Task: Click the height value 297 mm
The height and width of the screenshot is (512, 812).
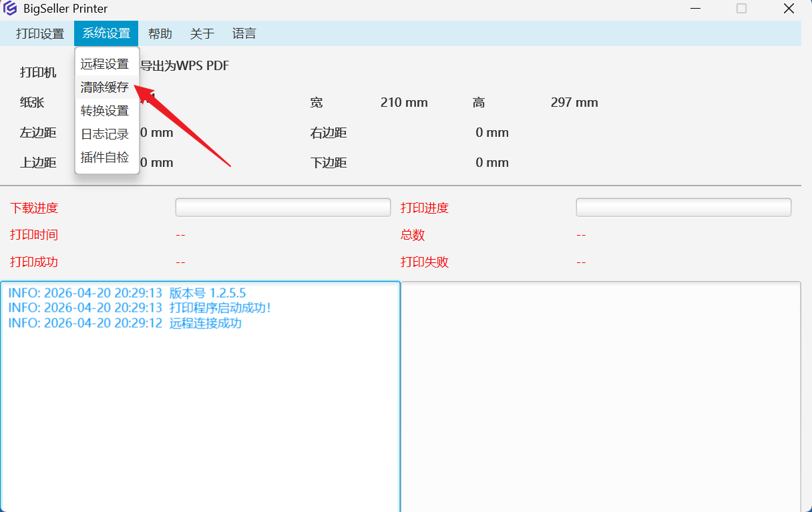Action: click(574, 103)
